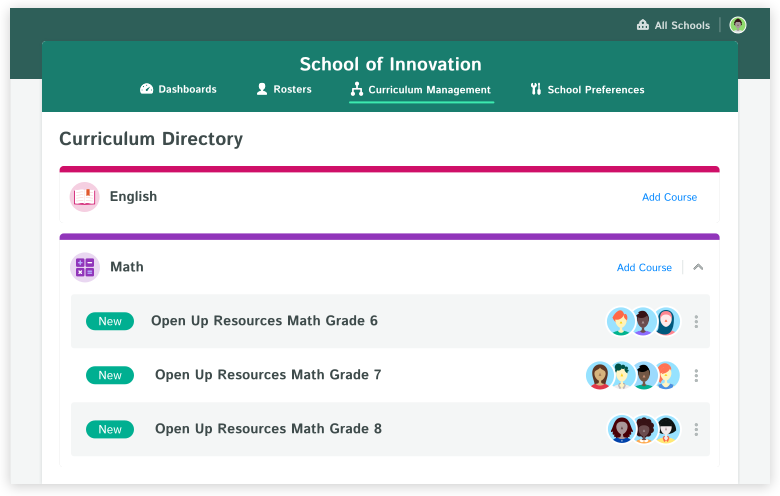Click the New badge on Grade 8

click(110, 429)
